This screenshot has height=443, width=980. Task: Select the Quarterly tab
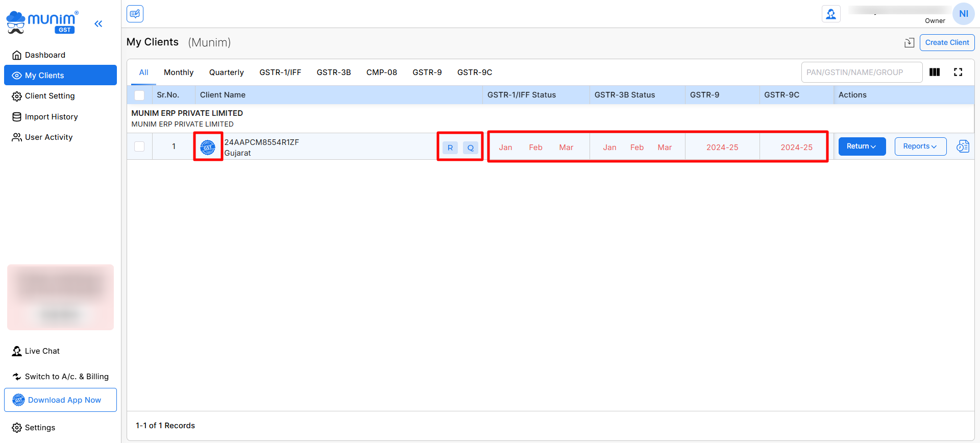[x=226, y=72]
